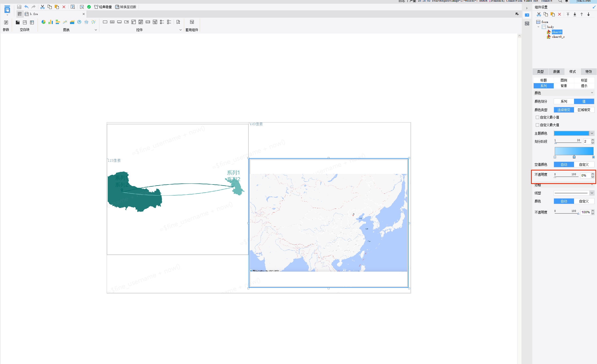Open the 特效 tab

click(x=589, y=72)
